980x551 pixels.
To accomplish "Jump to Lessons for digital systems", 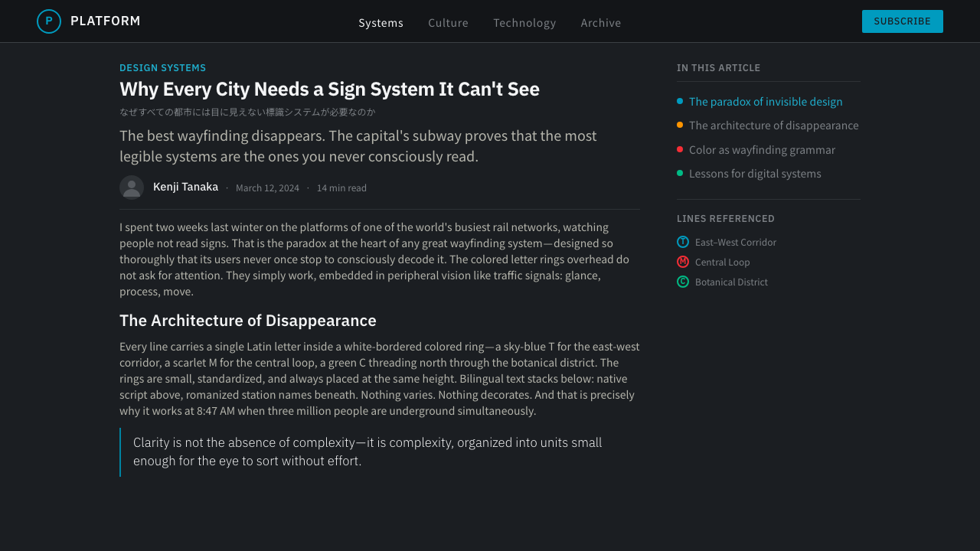I will click(x=755, y=174).
